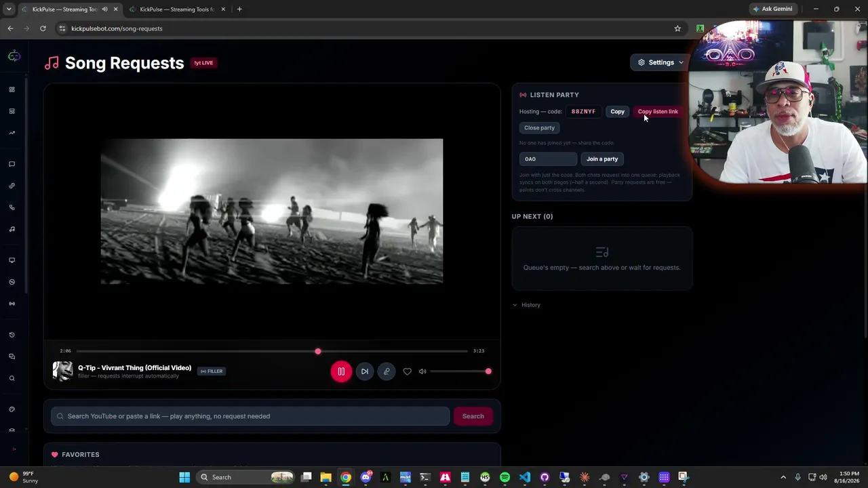Favorite the current song with heart icon

click(x=407, y=371)
